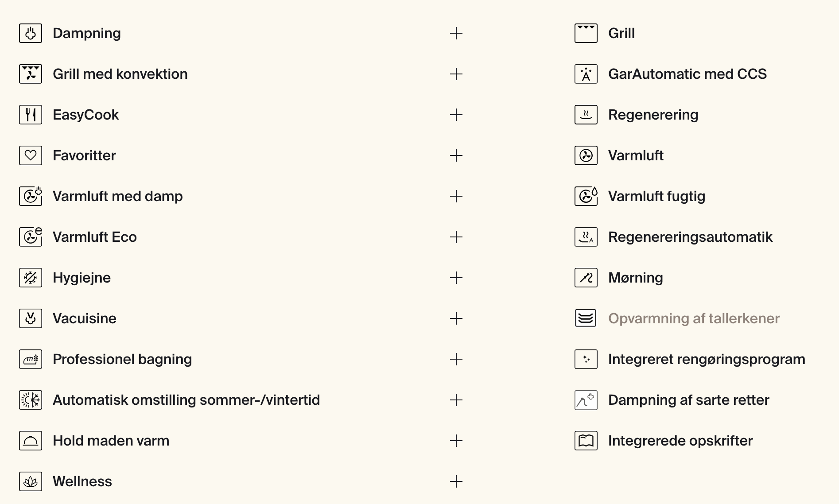
Task: Click the EasyCook fork and knife icon
Action: tap(31, 115)
